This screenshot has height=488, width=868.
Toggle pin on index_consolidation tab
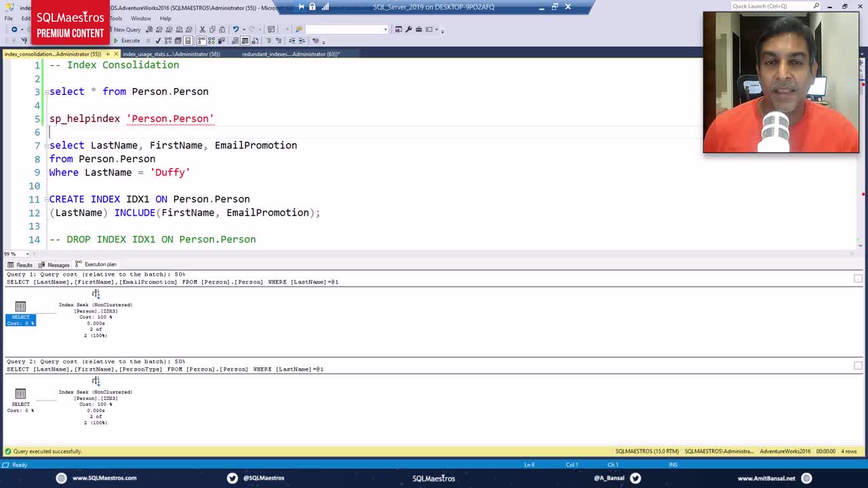coord(107,54)
